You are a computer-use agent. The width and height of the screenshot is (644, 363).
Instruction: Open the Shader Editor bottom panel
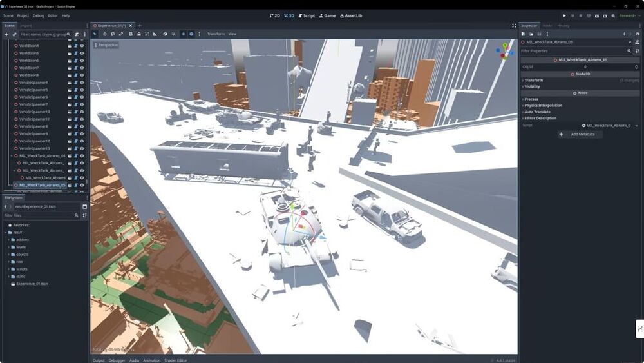tap(176, 360)
